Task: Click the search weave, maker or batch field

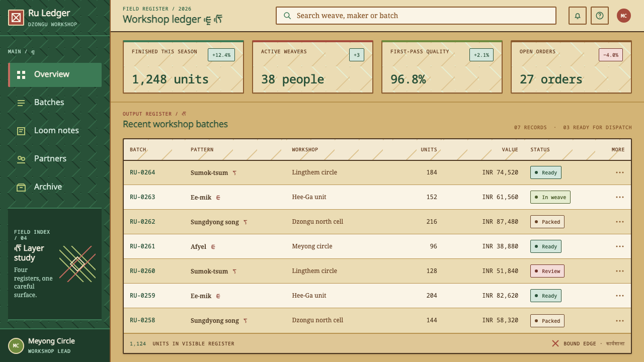Action: click(x=416, y=16)
